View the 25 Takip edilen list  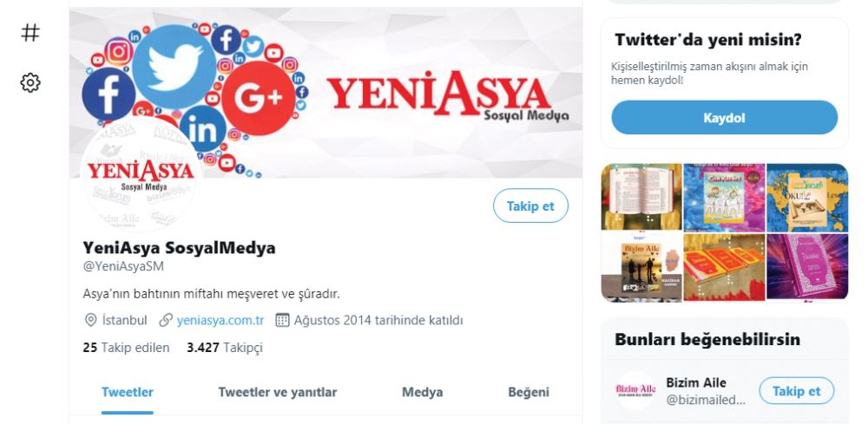(126, 348)
